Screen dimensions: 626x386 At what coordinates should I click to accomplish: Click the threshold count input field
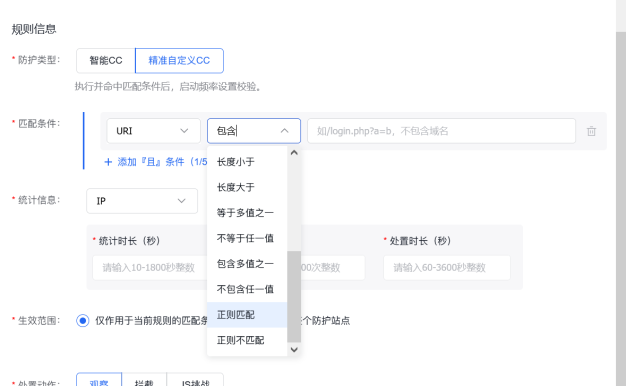pyautogui.click(x=333, y=267)
